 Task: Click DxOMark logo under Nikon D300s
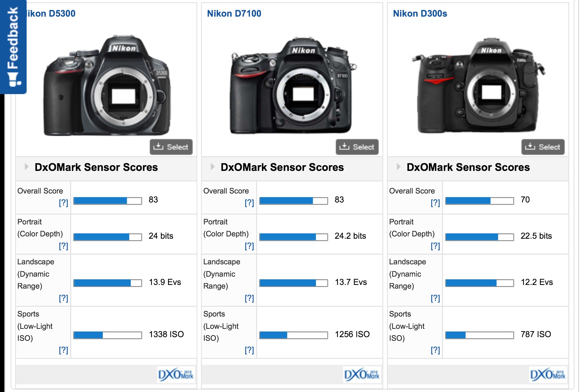click(548, 375)
